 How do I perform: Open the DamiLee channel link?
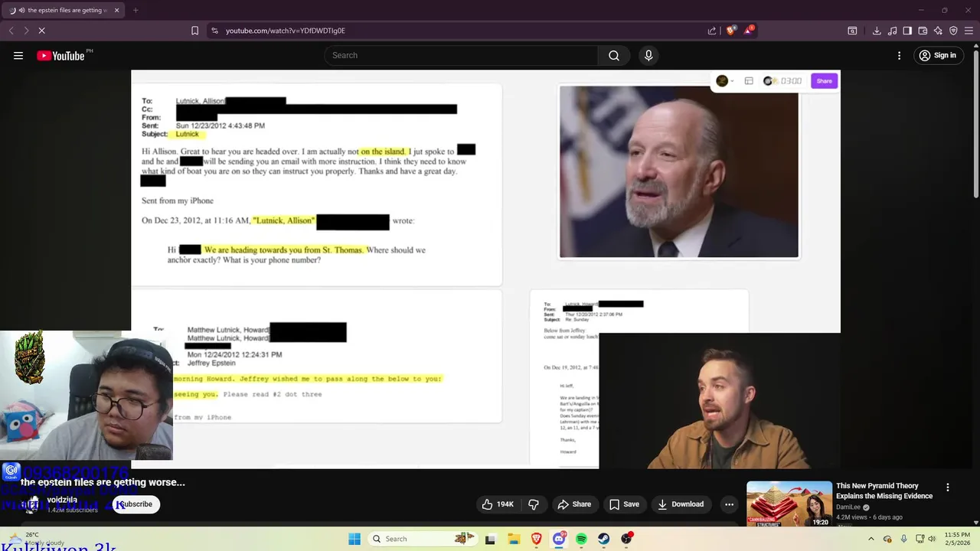pyautogui.click(x=848, y=507)
